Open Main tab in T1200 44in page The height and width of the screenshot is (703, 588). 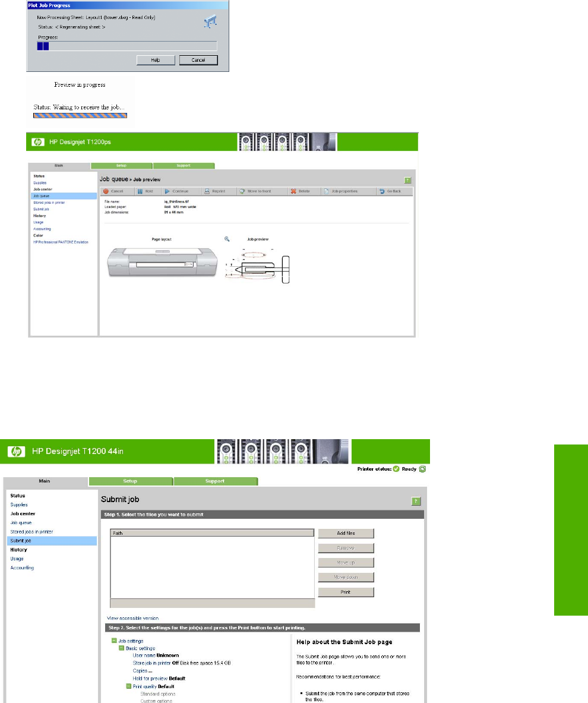45,481
